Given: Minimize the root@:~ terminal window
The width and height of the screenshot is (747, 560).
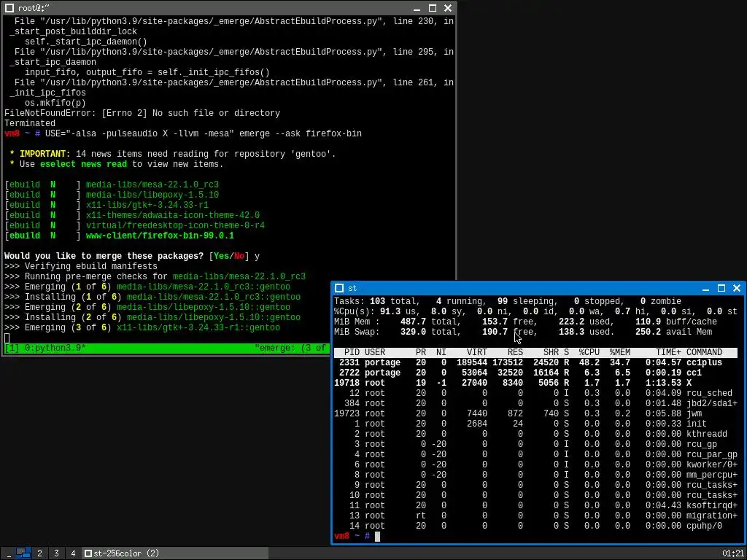Looking at the screenshot, I should click(417, 8).
